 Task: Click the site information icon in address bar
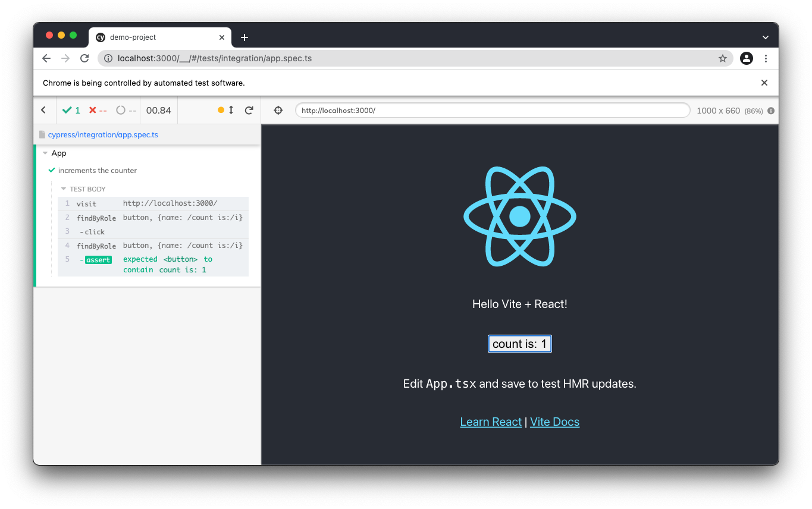pyautogui.click(x=108, y=58)
